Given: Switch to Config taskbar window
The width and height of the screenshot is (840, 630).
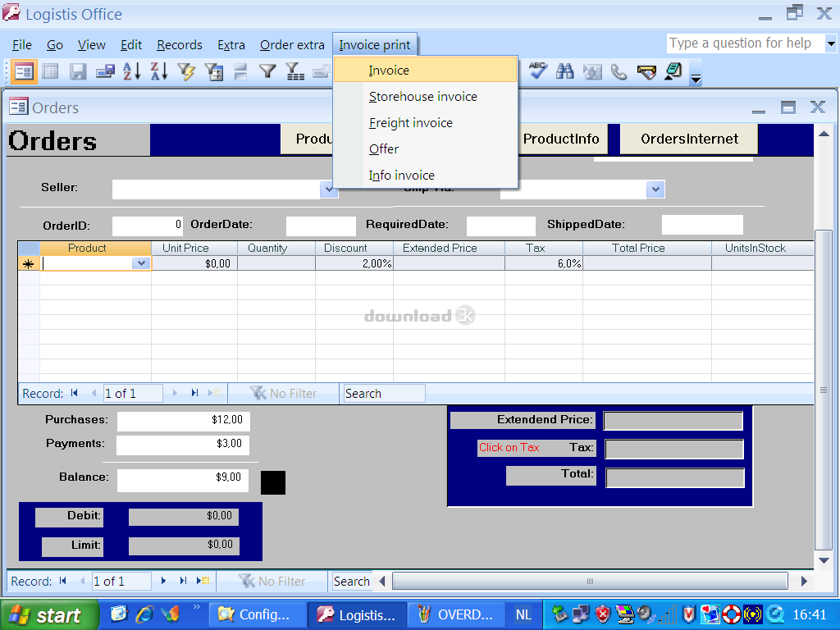Looking at the screenshot, I should point(257,614).
